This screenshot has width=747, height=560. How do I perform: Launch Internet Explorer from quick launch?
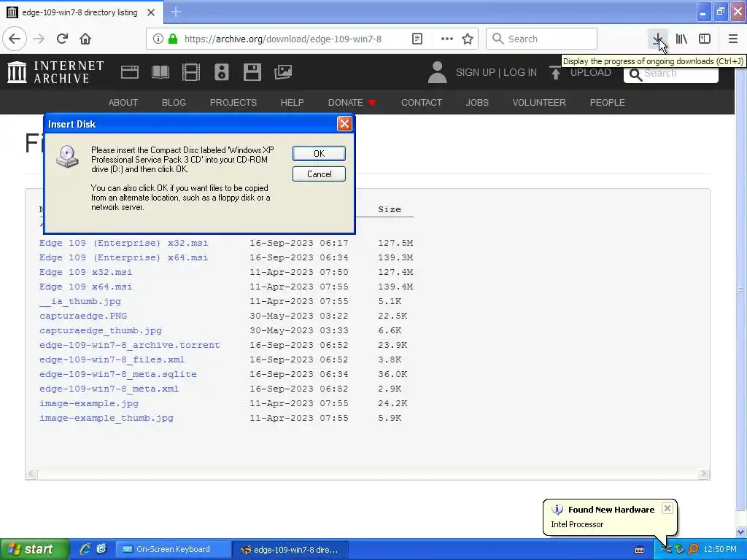[86, 550]
